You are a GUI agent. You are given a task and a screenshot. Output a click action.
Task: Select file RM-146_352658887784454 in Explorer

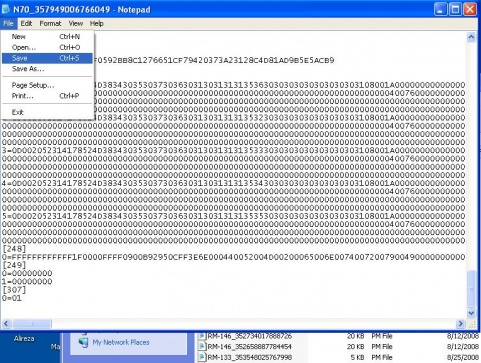[x=249, y=347]
